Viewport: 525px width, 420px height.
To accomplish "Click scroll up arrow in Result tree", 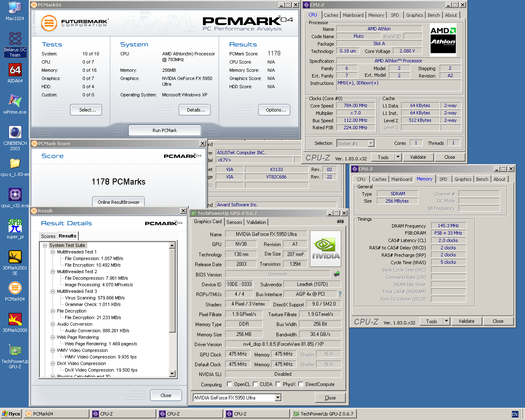I will [x=172, y=245].
